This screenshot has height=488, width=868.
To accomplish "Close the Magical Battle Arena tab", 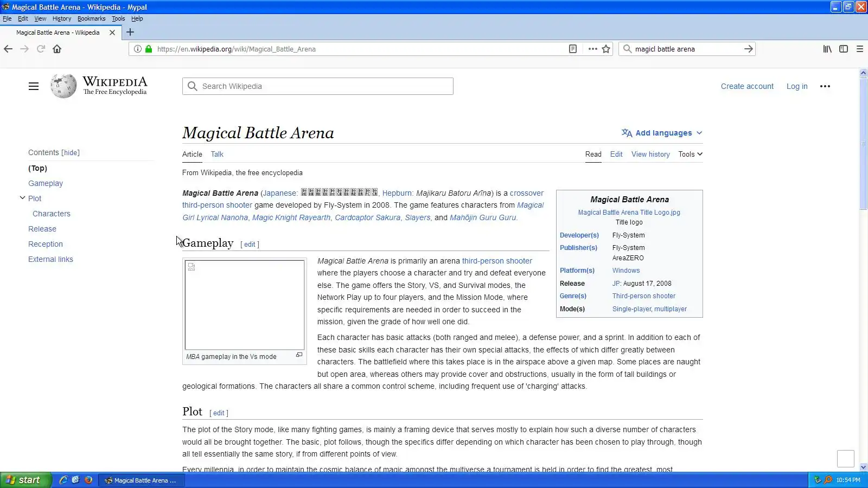I will point(112,33).
